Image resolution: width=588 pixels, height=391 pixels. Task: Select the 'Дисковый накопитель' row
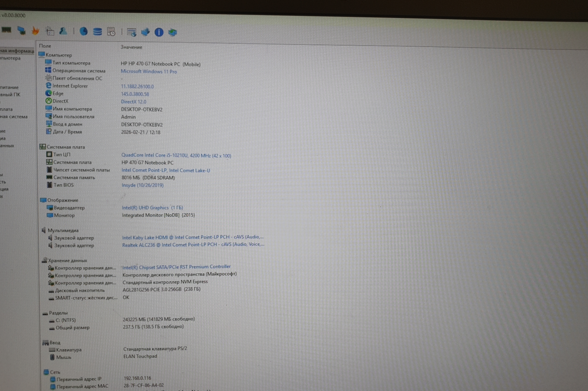80,290
